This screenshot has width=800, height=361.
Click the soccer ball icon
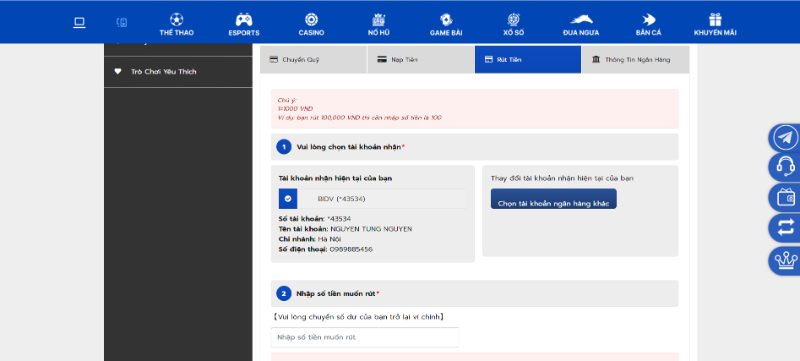pyautogui.click(x=176, y=19)
